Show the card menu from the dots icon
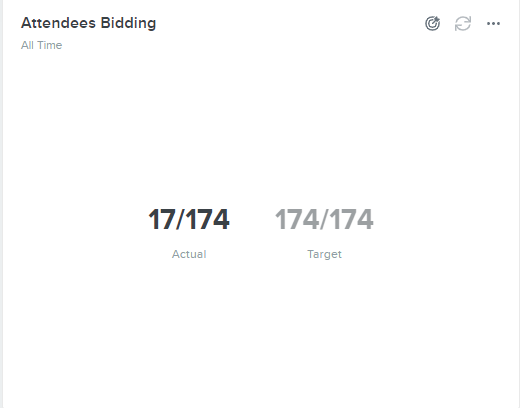This screenshot has height=408, width=520. pyautogui.click(x=493, y=23)
